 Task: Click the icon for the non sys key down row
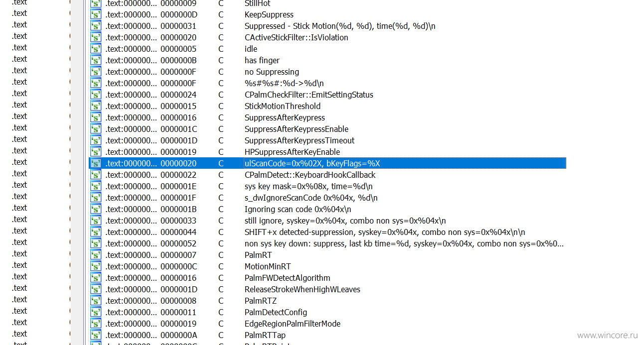[95, 243]
